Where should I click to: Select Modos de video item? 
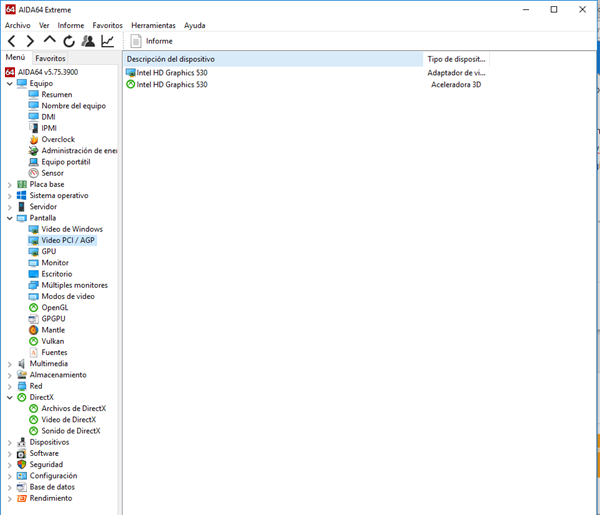point(68,297)
